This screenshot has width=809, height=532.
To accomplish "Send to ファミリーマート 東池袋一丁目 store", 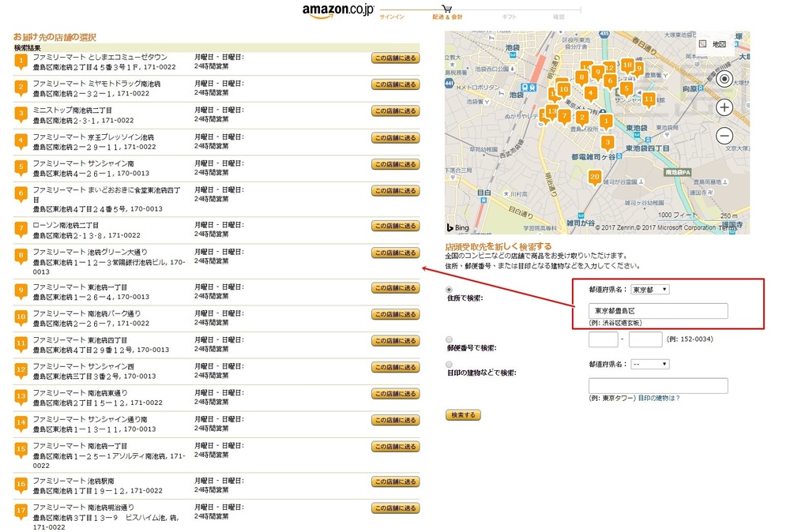I will pyautogui.click(x=395, y=287).
